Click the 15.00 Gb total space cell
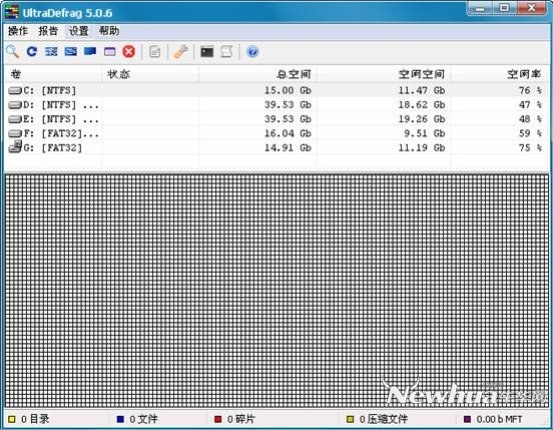The image size is (553, 430). coord(288,91)
